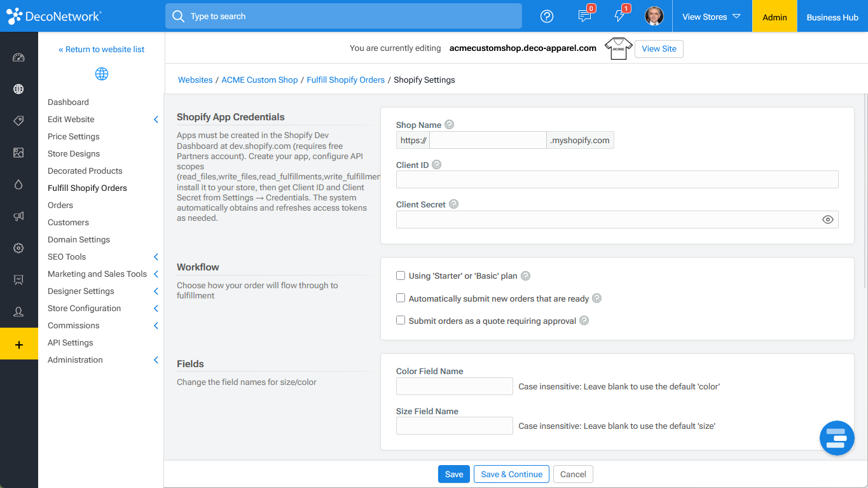Open Orders in the side menu
This screenshot has height=488, width=868.
click(60, 205)
